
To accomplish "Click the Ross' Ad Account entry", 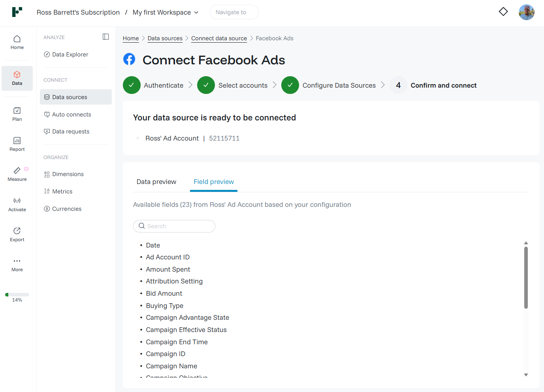I will 172,138.
